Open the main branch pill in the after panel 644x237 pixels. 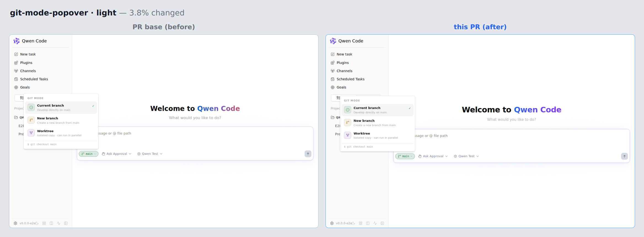click(405, 156)
